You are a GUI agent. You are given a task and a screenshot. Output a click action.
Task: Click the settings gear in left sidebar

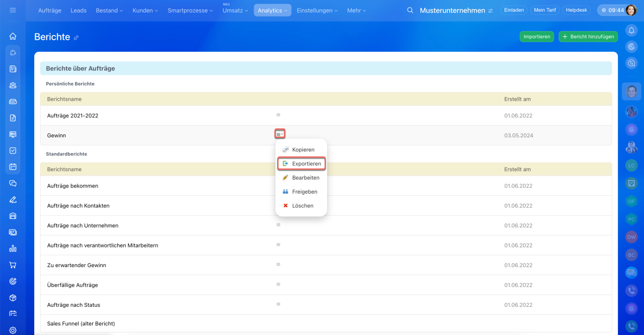(13, 330)
